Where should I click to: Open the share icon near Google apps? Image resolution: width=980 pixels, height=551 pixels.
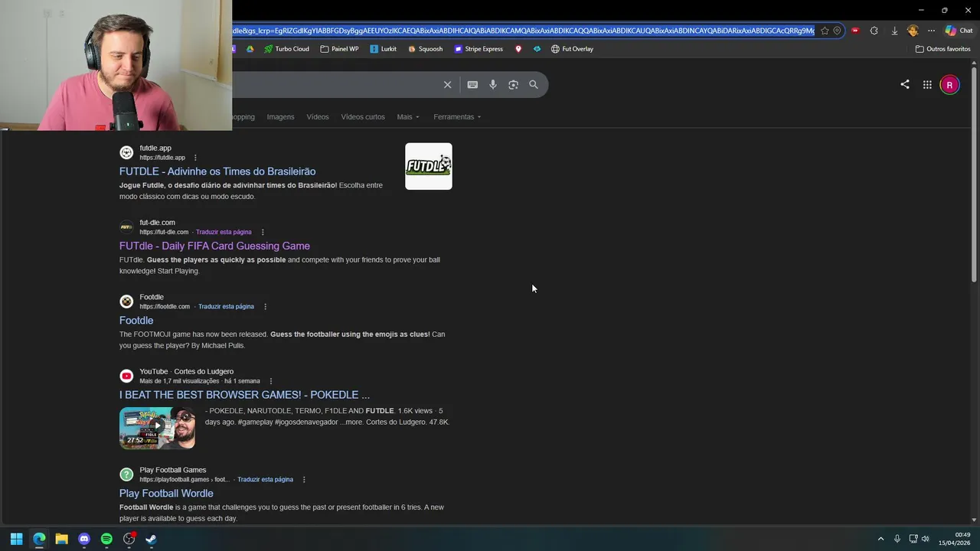coord(905,85)
